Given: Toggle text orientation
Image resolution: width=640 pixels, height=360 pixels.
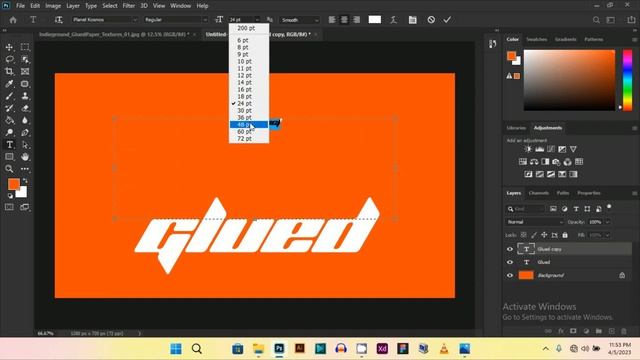Looking at the screenshot, I should click(x=59, y=20).
